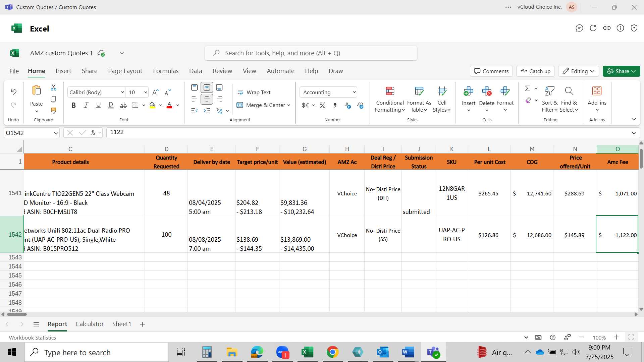Click the red Font Color swatch
Viewport: 644px width, 362px height.
tap(169, 105)
